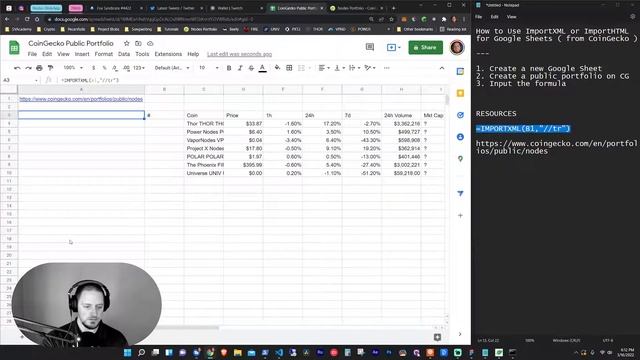This screenshot has width=640, height=360.
Task: Open the Default font family dropdown
Action: click(x=172, y=68)
